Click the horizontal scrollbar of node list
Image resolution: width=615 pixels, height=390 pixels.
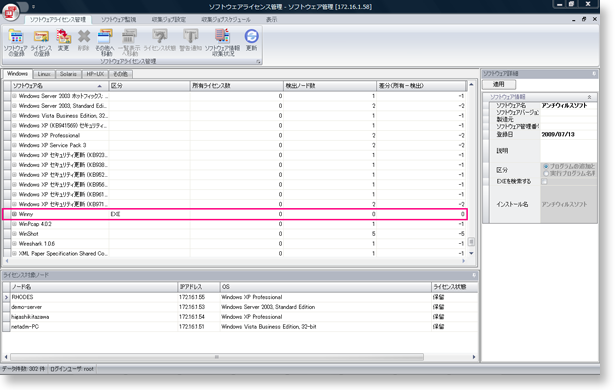coord(217,357)
